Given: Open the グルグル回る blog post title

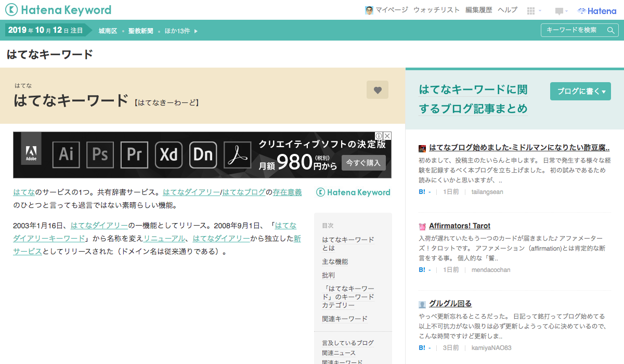Looking at the screenshot, I should (450, 304).
